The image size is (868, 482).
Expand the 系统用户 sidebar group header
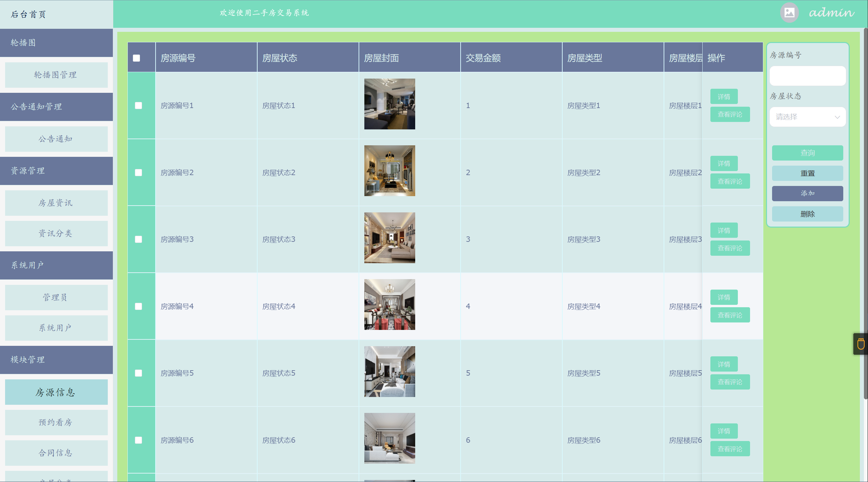click(56, 265)
